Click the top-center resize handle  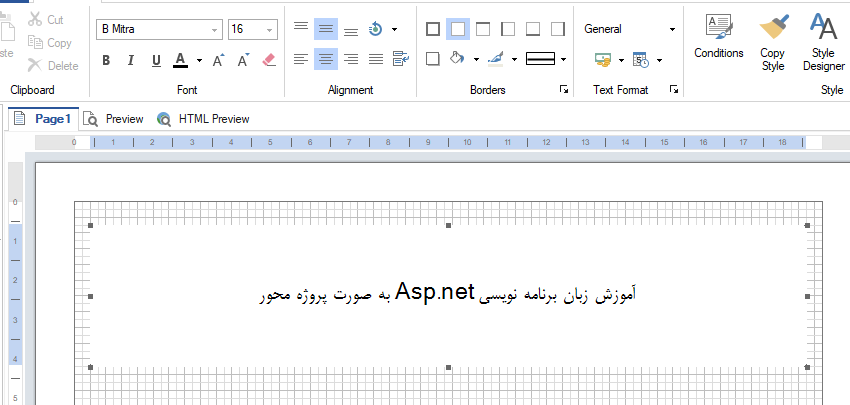pos(448,225)
